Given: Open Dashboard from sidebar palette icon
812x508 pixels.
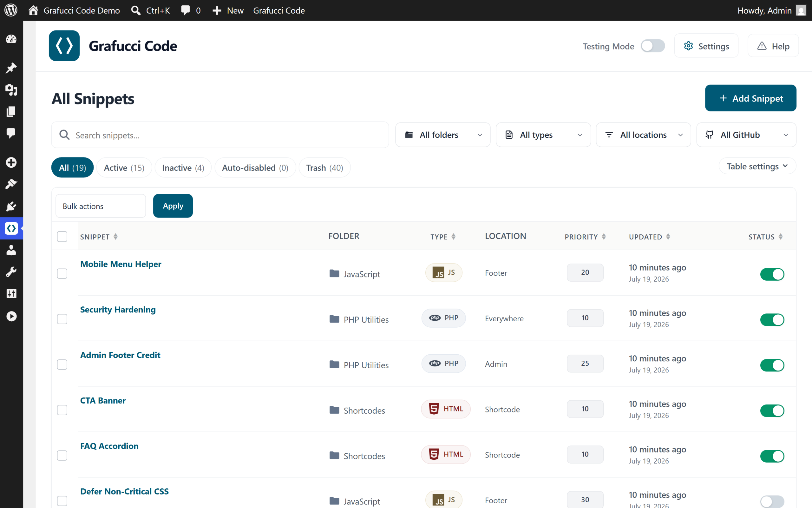Looking at the screenshot, I should pyautogui.click(x=11, y=39).
